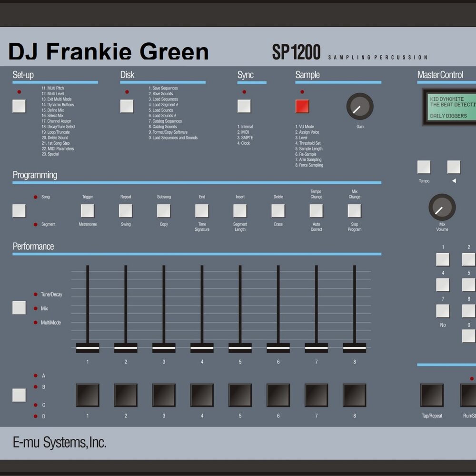Screen dimensions: 476x476
Task: Click the Delete/Erase button
Action: pos(278,211)
